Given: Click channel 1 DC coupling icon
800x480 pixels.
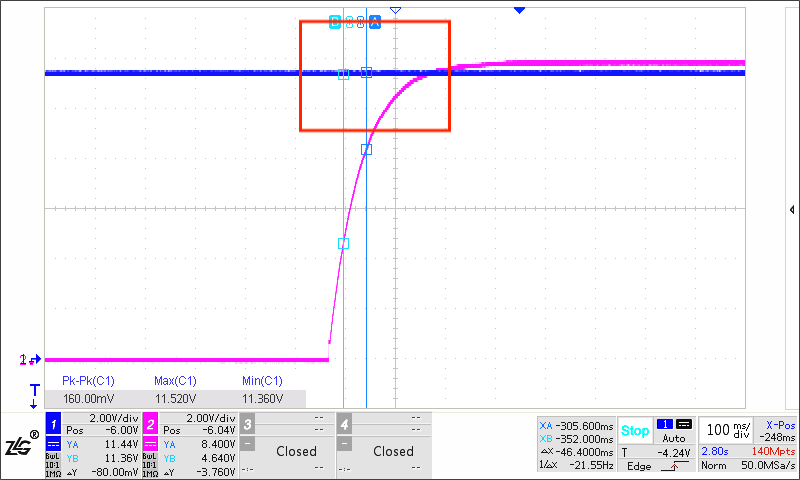Looking at the screenshot, I should [x=54, y=444].
